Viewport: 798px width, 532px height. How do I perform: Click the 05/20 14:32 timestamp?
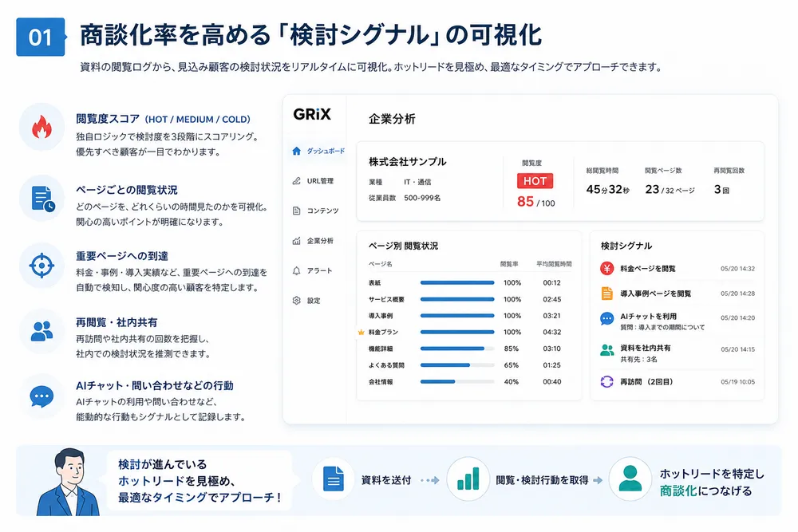pyautogui.click(x=737, y=269)
